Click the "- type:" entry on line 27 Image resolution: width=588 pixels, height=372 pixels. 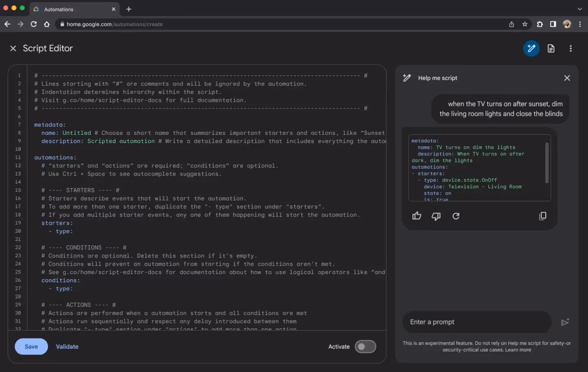tap(61, 288)
